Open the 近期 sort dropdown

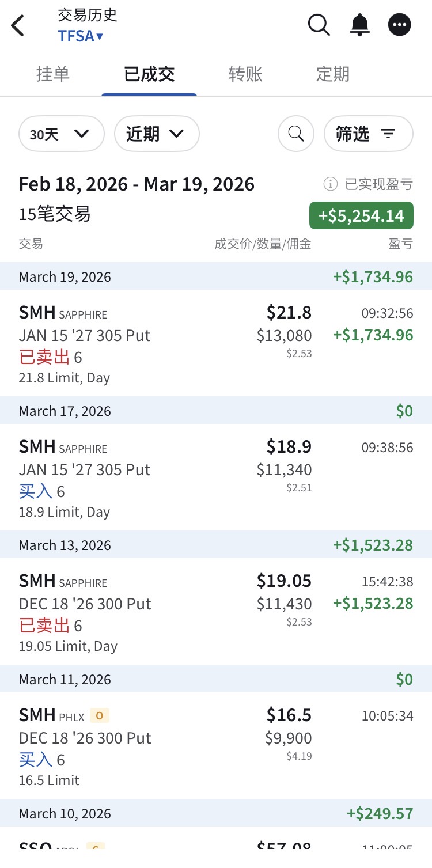pos(157,134)
